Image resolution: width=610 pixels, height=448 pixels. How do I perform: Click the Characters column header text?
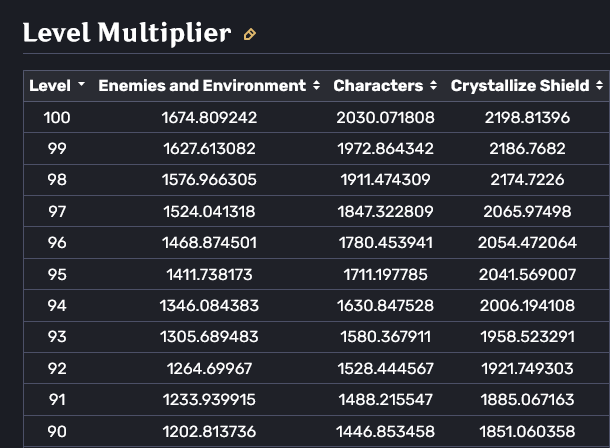coord(378,86)
